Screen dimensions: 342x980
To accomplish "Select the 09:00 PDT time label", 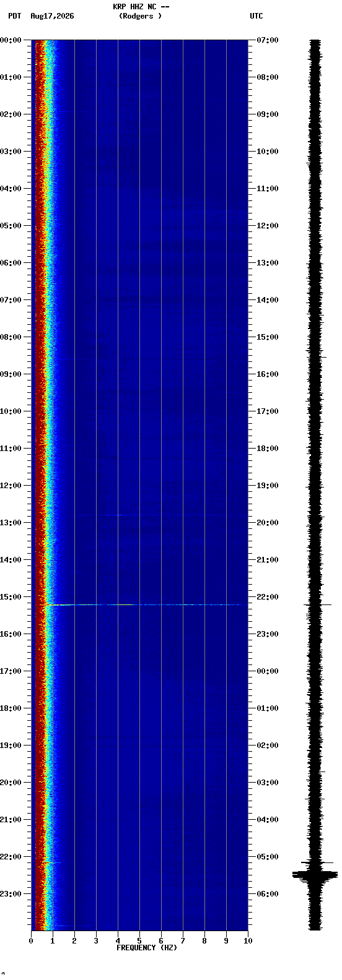I will 11,374.
